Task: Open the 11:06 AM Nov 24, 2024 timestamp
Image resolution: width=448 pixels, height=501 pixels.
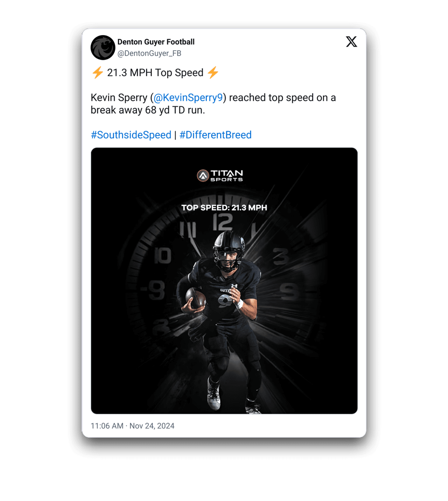Action: (132, 426)
